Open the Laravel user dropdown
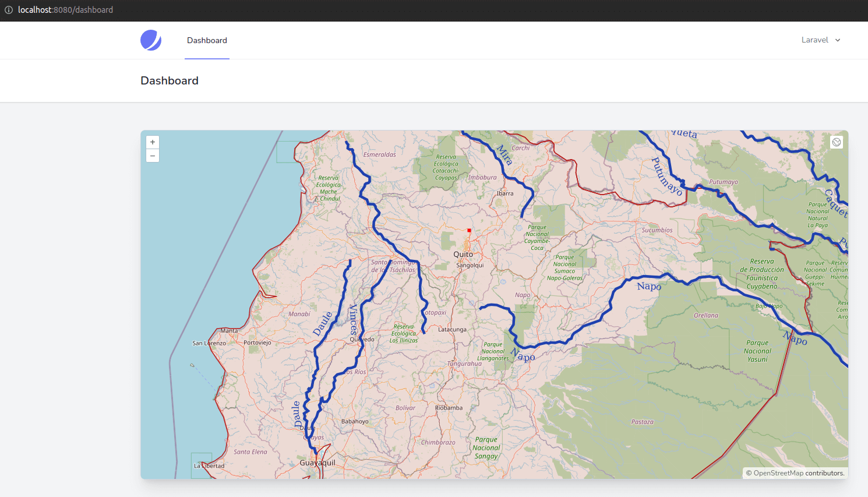Viewport: 868px width, 497px height. [x=821, y=40]
